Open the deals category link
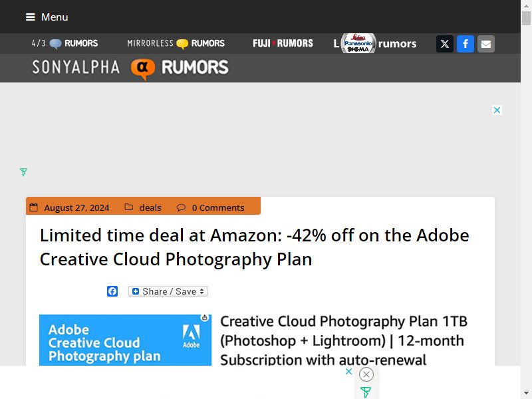Viewport: 532px width, 399px height. 150,207
